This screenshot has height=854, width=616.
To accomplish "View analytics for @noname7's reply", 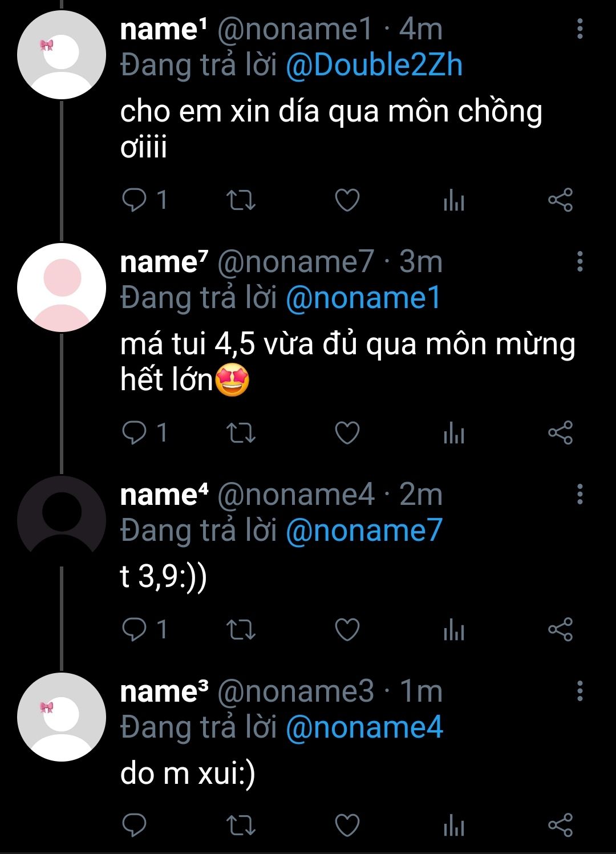I will pos(454,433).
